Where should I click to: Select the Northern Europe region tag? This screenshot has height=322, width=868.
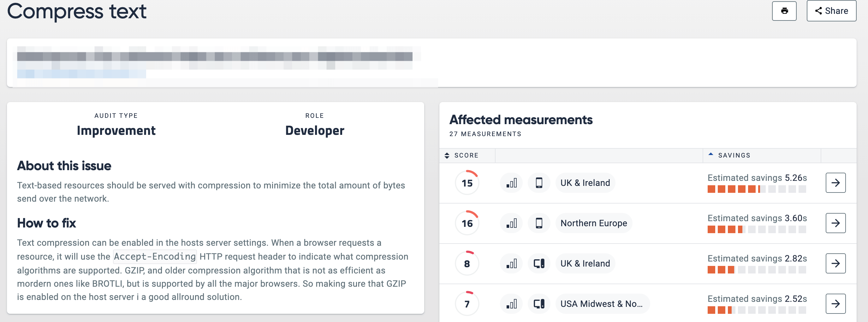[593, 223]
